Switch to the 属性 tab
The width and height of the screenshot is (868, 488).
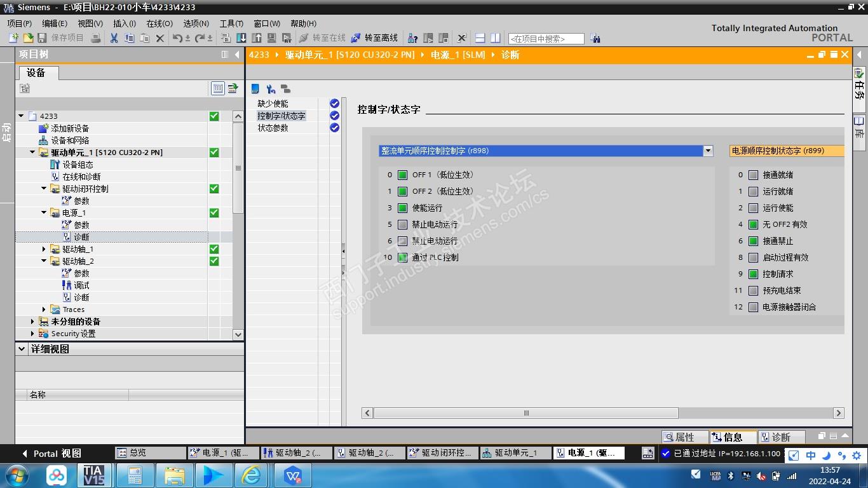tap(684, 437)
